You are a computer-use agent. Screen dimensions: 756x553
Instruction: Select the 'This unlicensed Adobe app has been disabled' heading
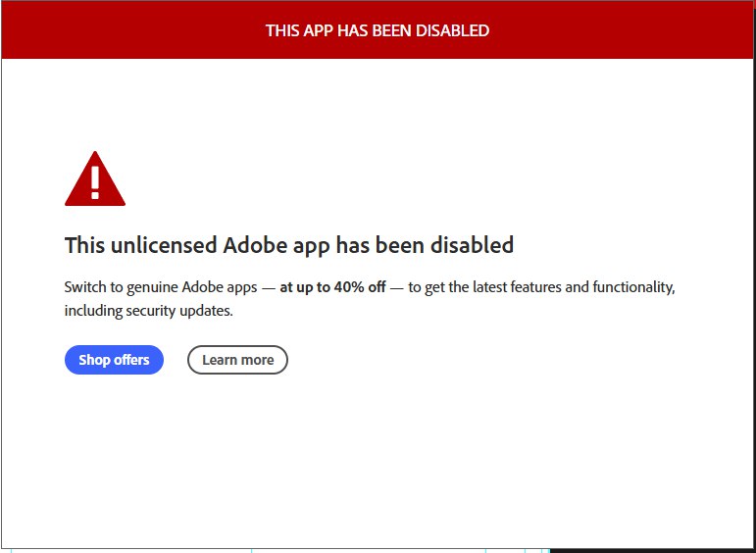[289, 245]
